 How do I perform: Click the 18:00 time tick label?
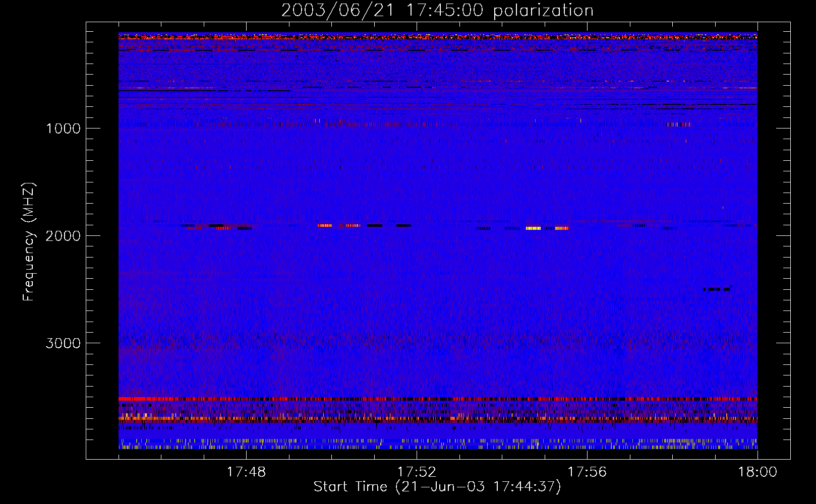pyautogui.click(x=757, y=472)
